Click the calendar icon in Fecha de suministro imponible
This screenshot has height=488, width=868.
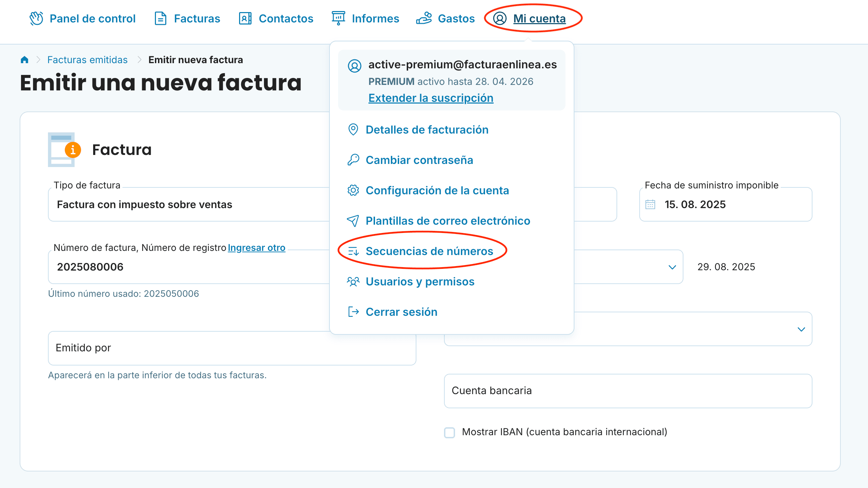pyautogui.click(x=650, y=205)
